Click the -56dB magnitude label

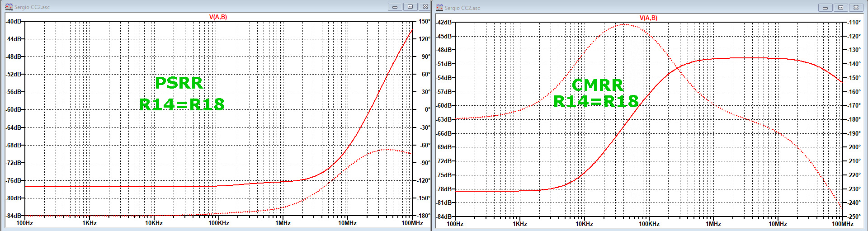click(14, 92)
